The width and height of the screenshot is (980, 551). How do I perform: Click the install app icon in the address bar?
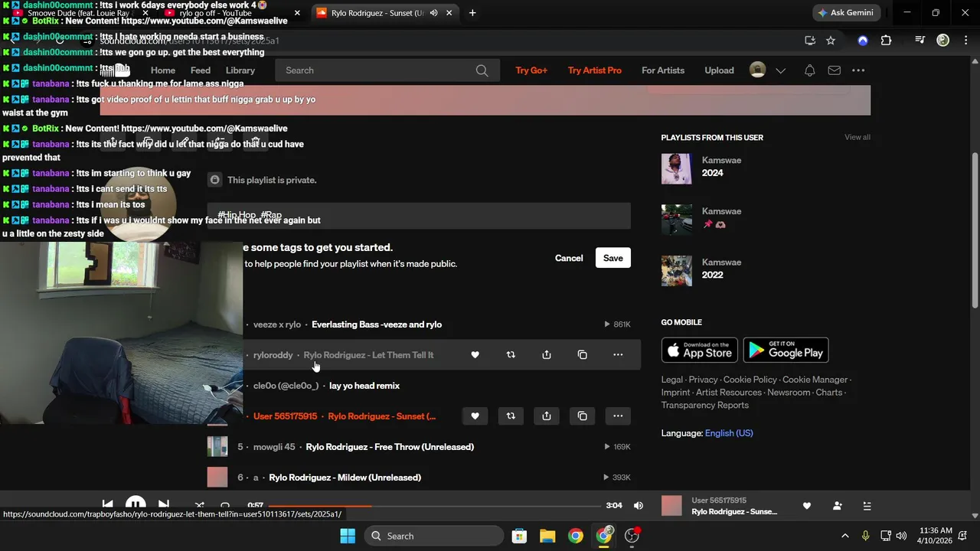click(x=810, y=41)
